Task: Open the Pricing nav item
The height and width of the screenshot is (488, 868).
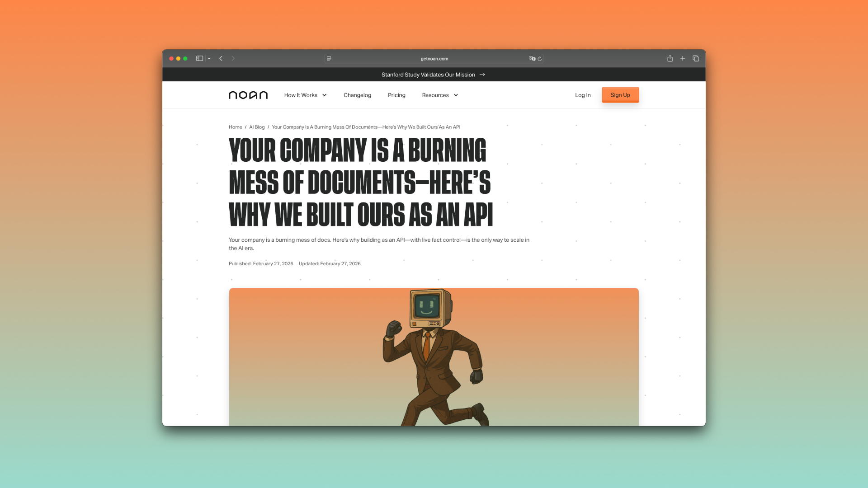Action: click(396, 95)
